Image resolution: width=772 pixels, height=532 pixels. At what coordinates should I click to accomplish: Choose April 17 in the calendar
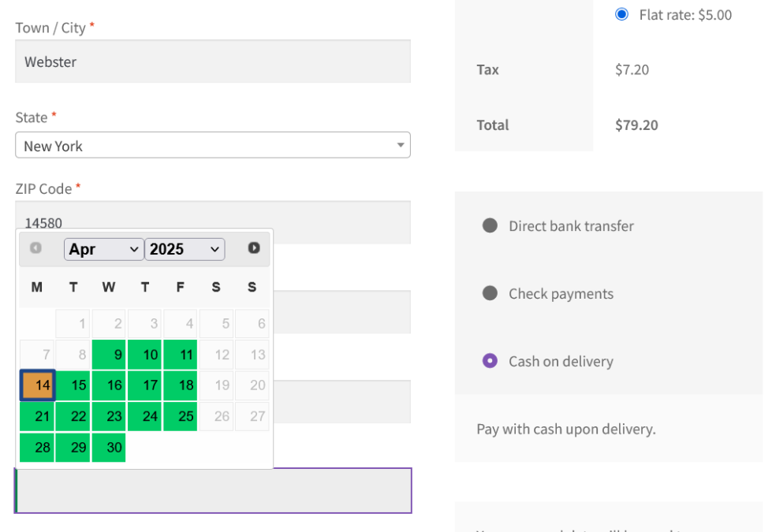[x=145, y=385]
